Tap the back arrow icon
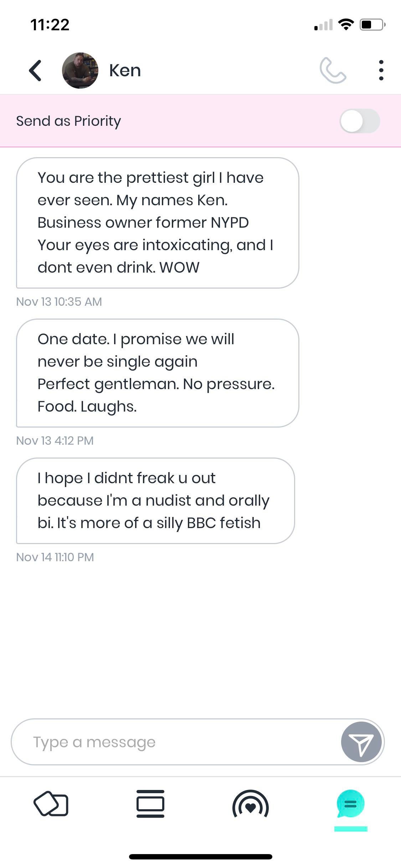This screenshot has height=868, width=401. [x=35, y=71]
